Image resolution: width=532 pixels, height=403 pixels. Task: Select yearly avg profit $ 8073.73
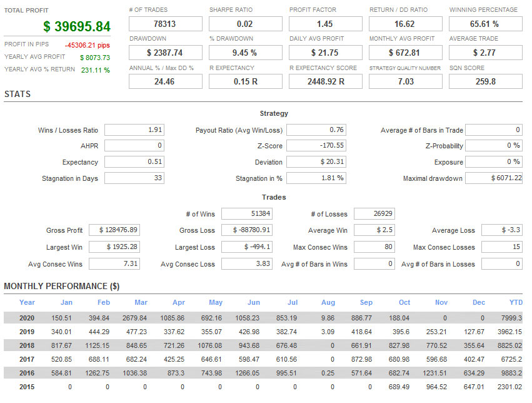95,58
